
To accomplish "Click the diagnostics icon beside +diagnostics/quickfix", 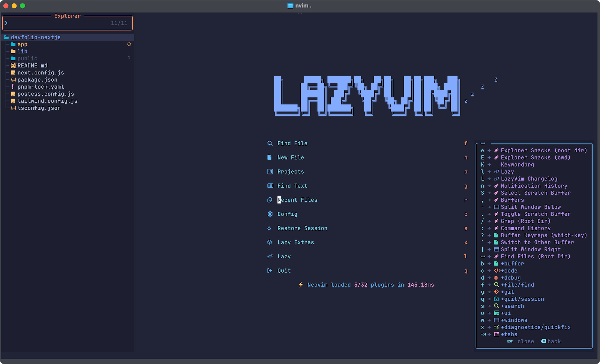I will click(496, 327).
